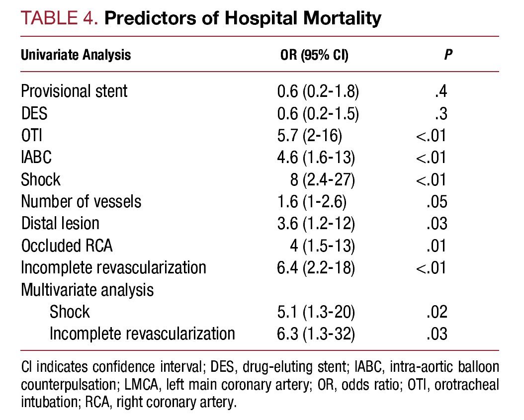
Task: Select the "Number of vessels" row label
Action: (x=81, y=201)
